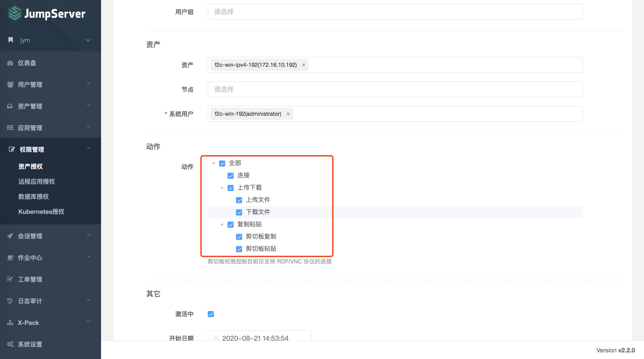Screen dimensions: 644x359
Task: Expand the 会话管理 menu chevron
Action: [89, 235]
